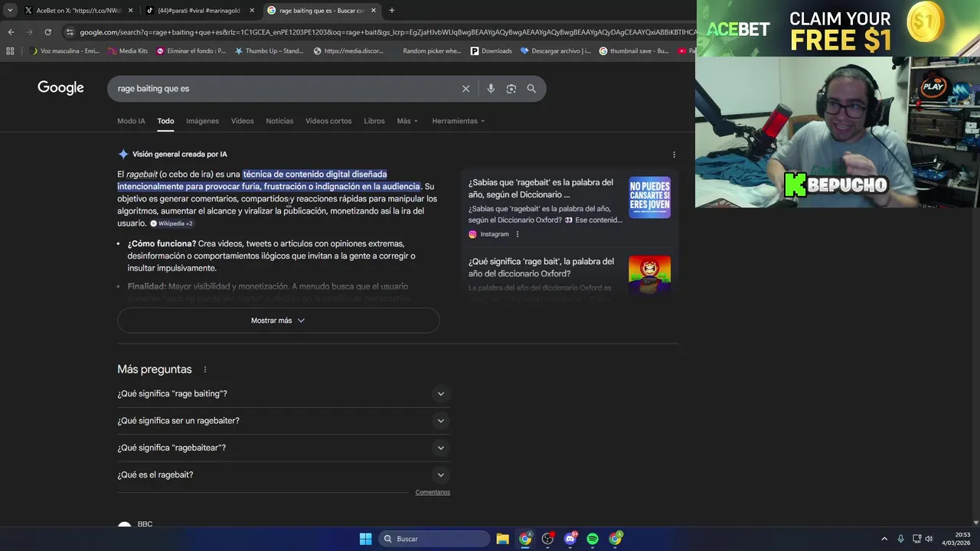
Task: Open Descargar archivo bookmark
Action: click(x=555, y=51)
